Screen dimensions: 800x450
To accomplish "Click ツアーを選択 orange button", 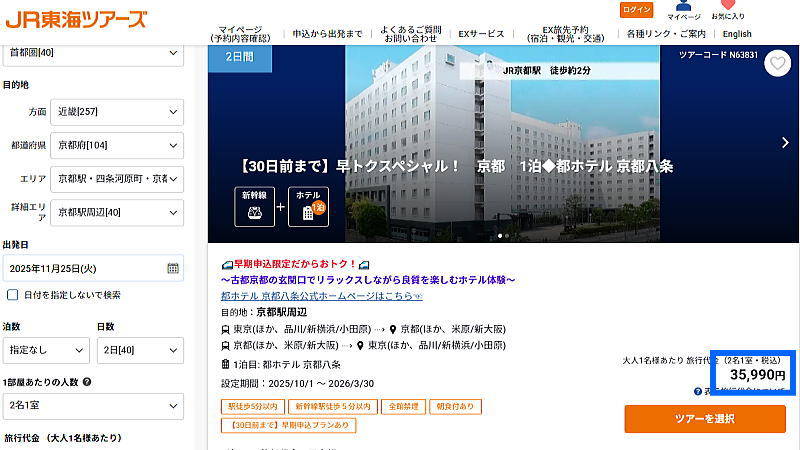I will [705, 419].
